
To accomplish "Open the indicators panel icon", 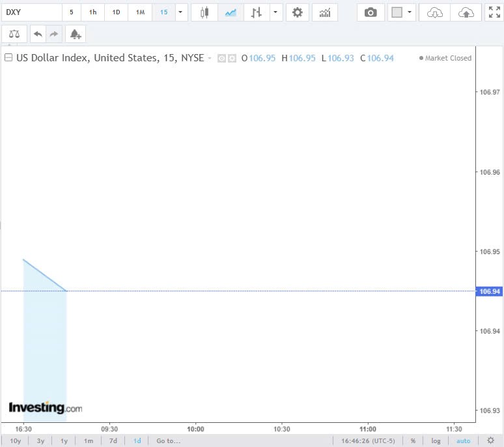I will [x=325, y=12].
